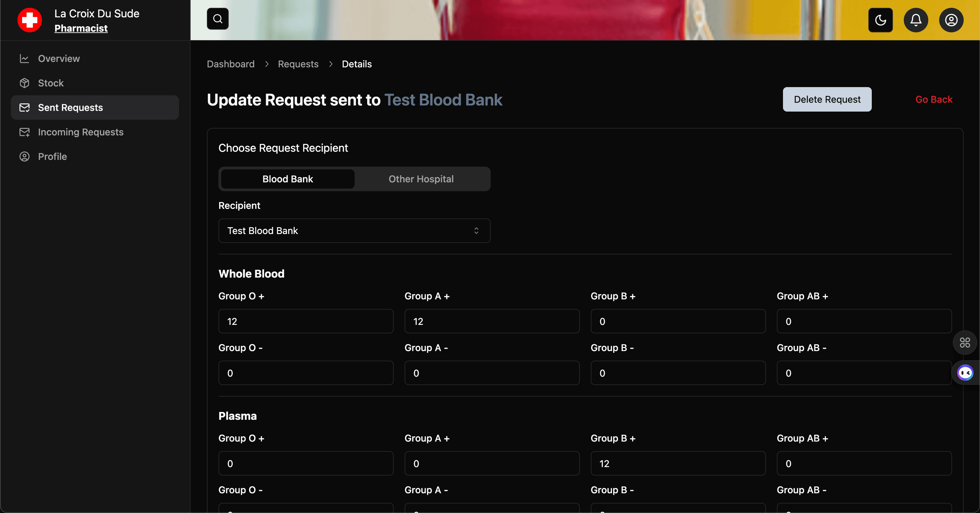Select the Blood Bank recipient tab

[288, 179]
